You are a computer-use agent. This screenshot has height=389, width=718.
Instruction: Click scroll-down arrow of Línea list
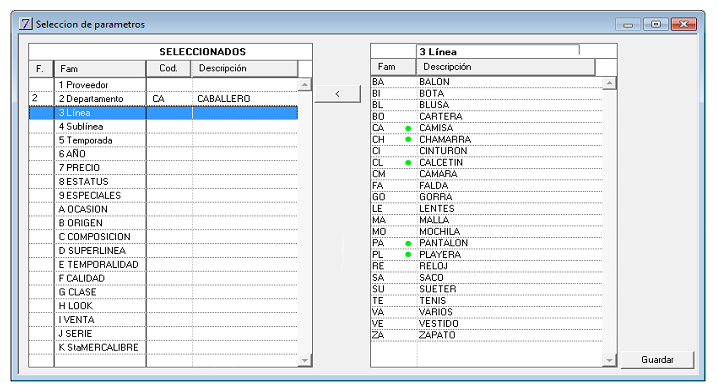coord(609,361)
